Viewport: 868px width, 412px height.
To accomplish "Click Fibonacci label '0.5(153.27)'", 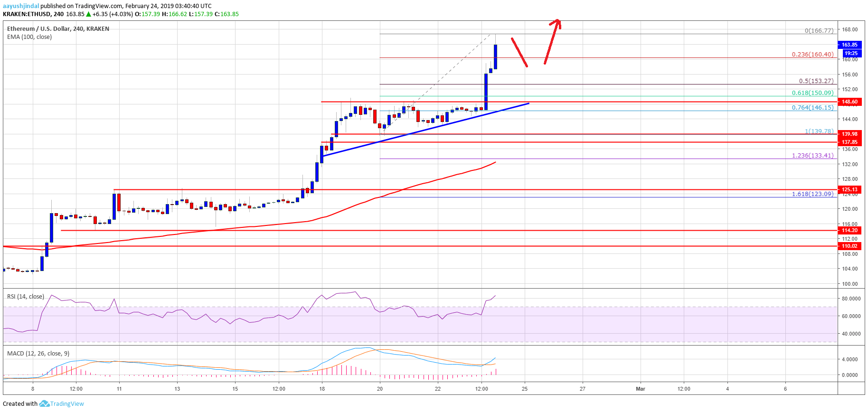I will click(816, 81).
